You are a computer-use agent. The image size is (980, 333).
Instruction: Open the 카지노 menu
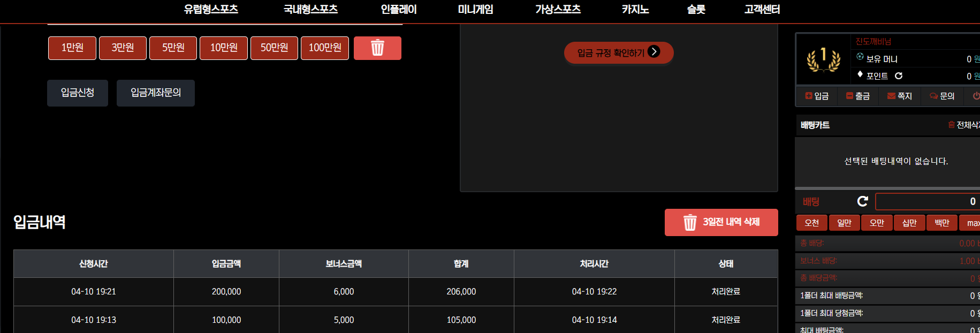(x=635, y=9)
